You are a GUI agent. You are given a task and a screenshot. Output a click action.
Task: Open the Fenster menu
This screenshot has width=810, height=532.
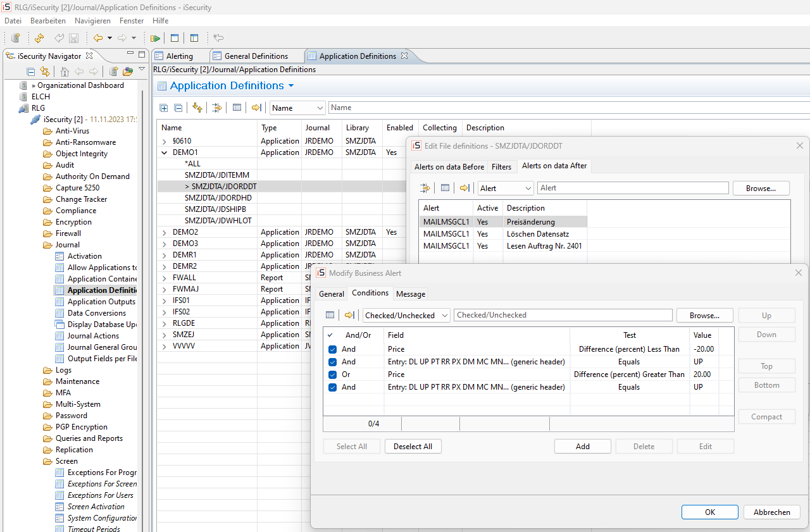pos(132,21)
